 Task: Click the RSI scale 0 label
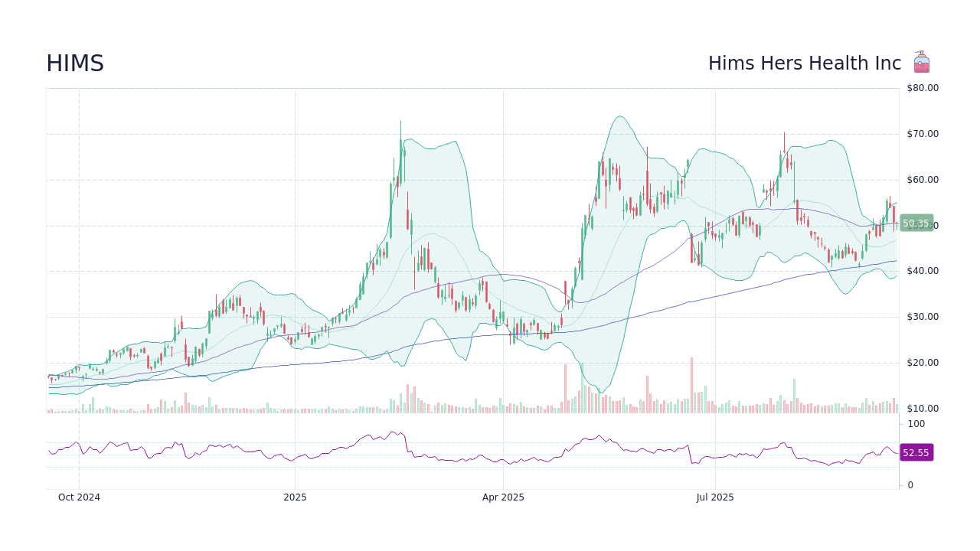click(x=910, y=485)
